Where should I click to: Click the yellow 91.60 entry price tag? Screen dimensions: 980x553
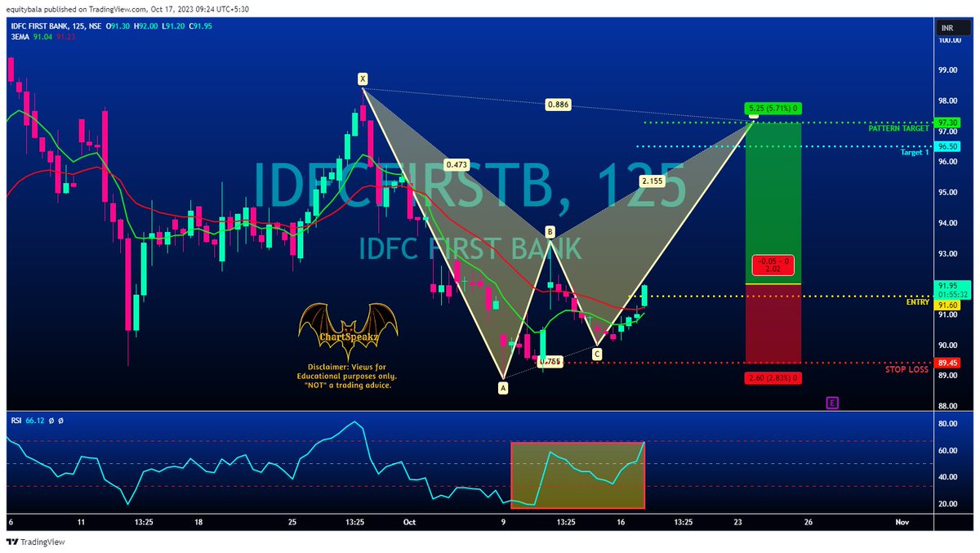[947, 305]
